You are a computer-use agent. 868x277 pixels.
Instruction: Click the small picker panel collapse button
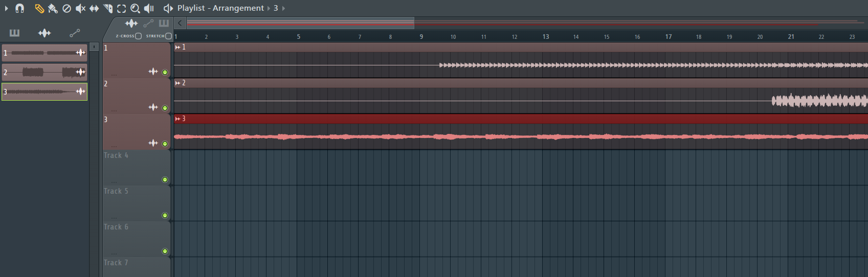(94, 47)
